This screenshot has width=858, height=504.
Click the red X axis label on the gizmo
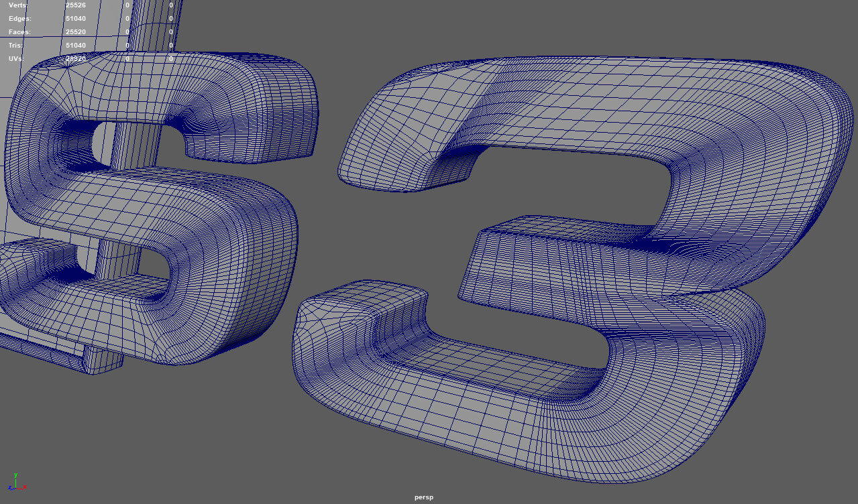click(25, 487)
